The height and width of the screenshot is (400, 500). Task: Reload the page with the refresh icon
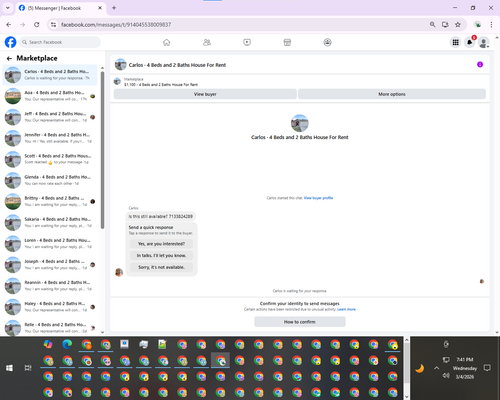pyautogui.click(x=37, y=25)
